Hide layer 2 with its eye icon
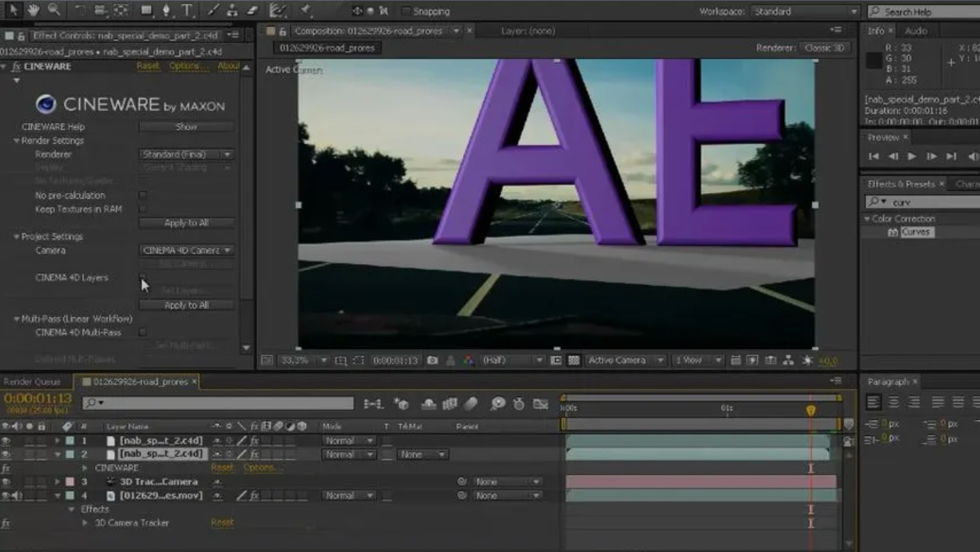The image size is (980, 552). 6,454
